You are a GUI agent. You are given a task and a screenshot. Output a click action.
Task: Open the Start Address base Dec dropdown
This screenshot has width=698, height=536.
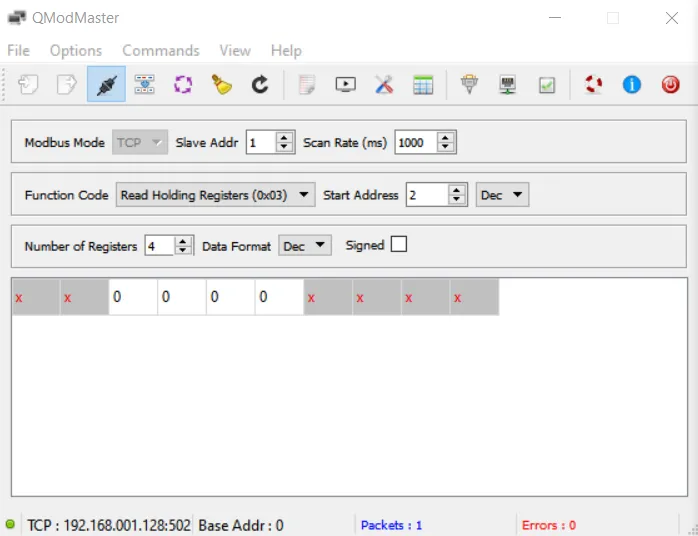pos(502,195)
